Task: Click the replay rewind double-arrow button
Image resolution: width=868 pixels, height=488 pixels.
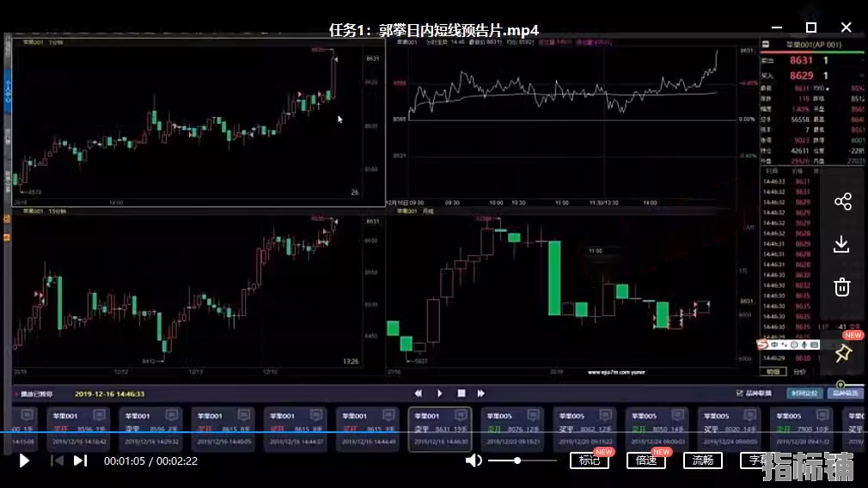Action: pyautogui.click(x=418, y=393)
